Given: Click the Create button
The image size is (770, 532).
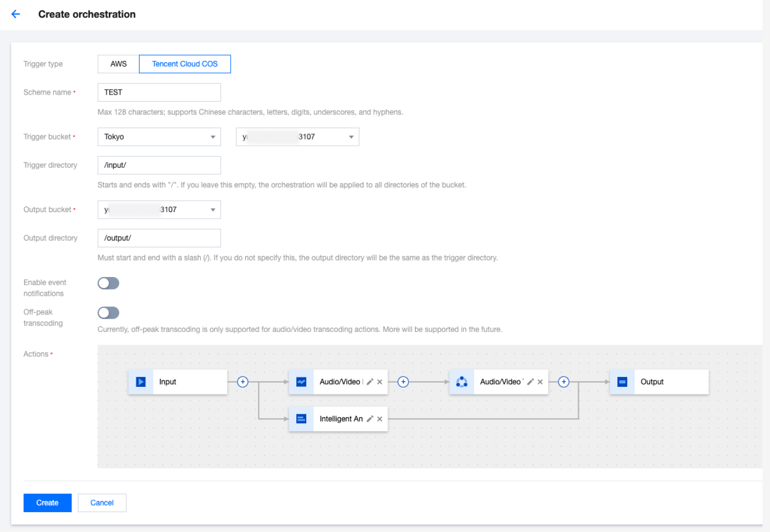Looking at the screenshot, I should 47,503.
